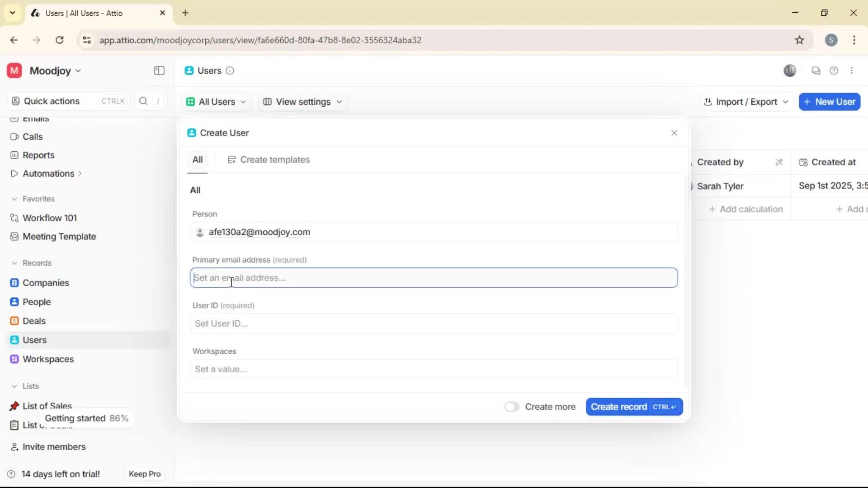Screen dimensions: 868x488
Task: Click the Users info icon in the header
Action: click(231, 71)
